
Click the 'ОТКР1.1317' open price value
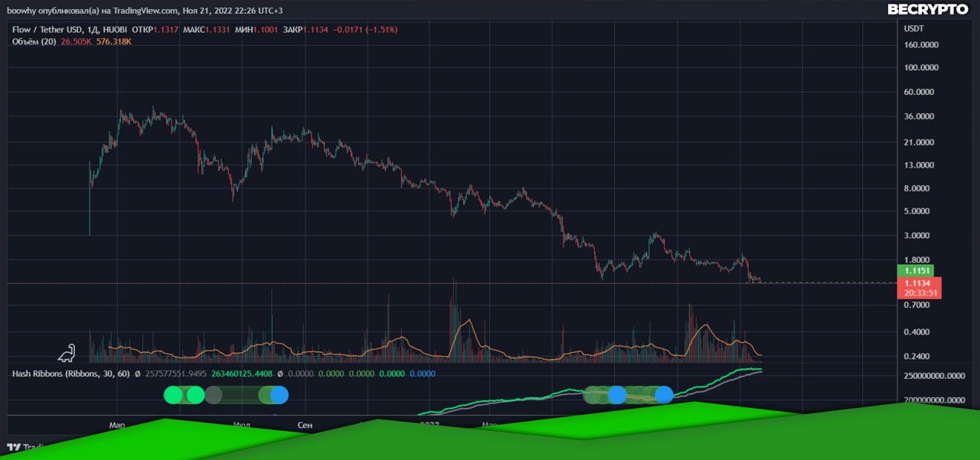155,29
